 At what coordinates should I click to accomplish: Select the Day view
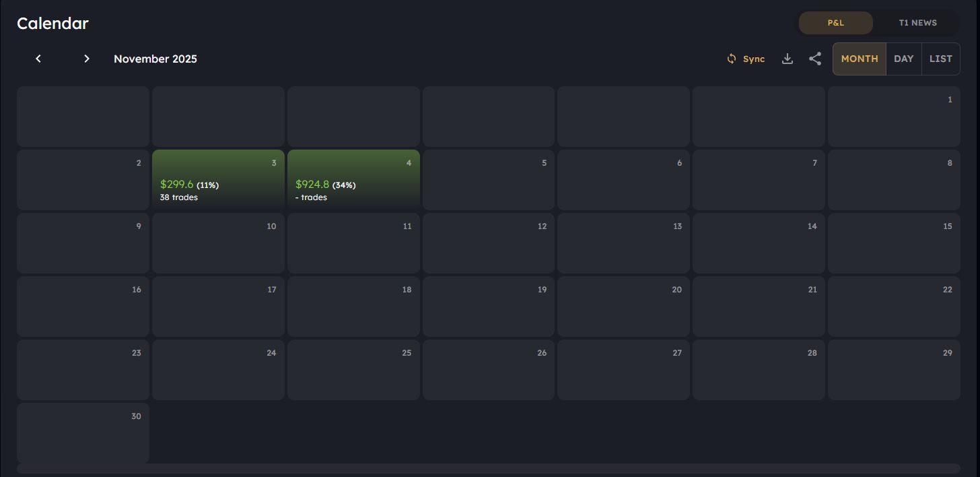pos(903,59)
